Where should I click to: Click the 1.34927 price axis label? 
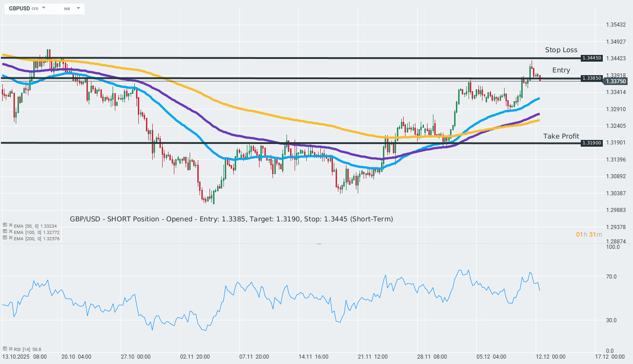(616, 42)
